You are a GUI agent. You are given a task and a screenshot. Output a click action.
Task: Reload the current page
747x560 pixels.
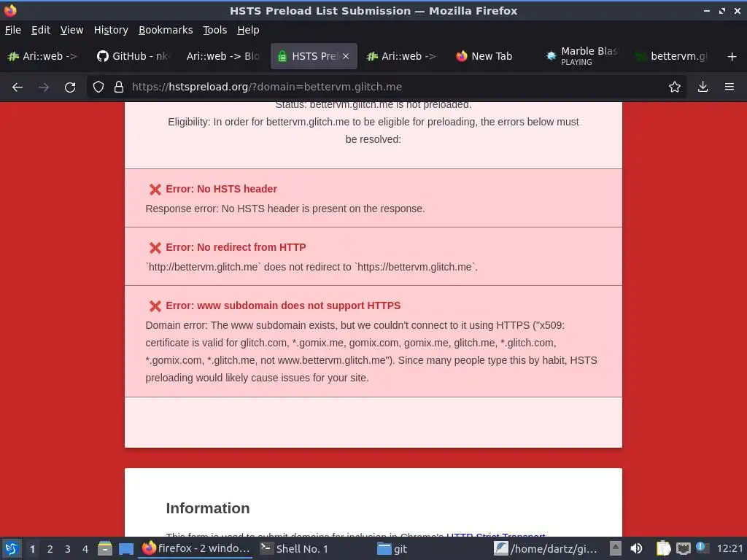tap(70, 87)
